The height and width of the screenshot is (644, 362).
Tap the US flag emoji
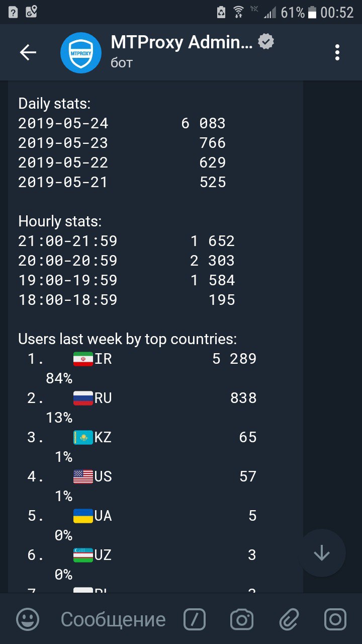click(x=83, y=476)
